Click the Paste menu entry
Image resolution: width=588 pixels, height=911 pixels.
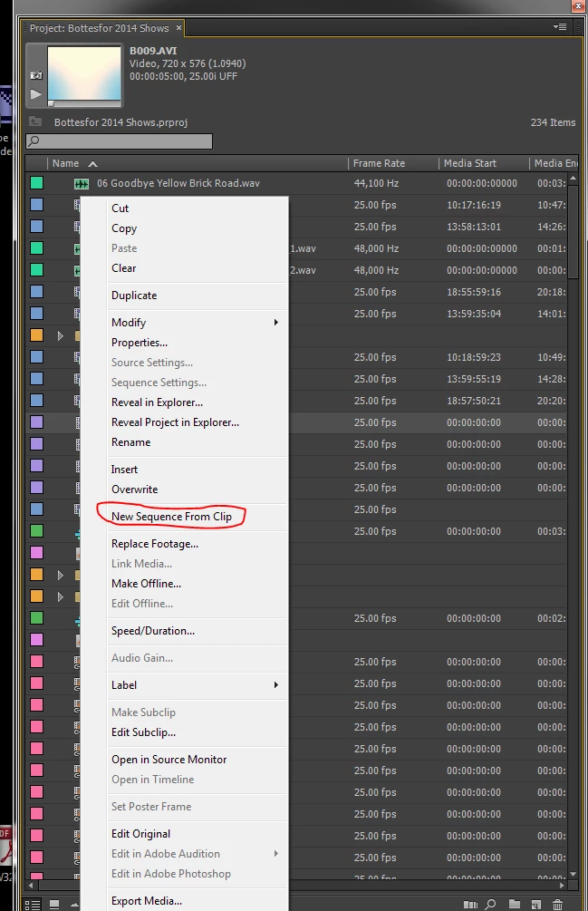coord(124,248)
